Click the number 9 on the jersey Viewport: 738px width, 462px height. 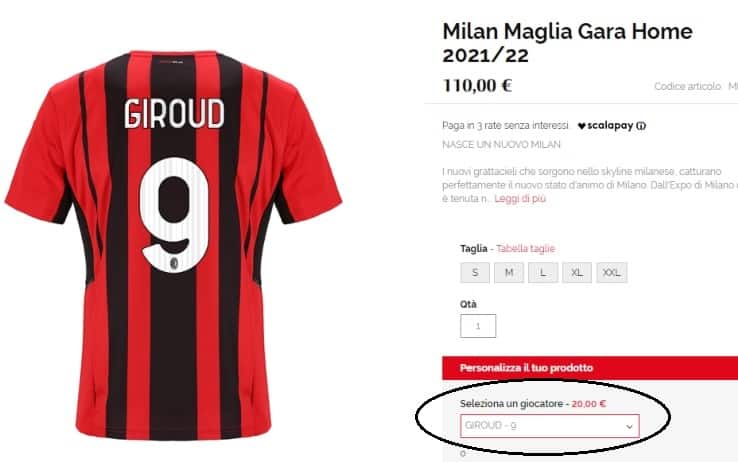tap(174, 215)
